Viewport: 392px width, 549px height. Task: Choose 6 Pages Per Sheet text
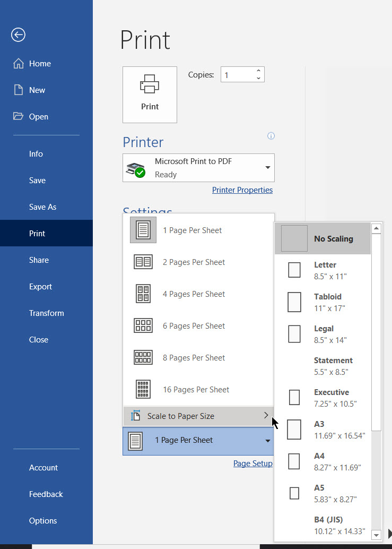pyautogui.click(x=194, y=325)
